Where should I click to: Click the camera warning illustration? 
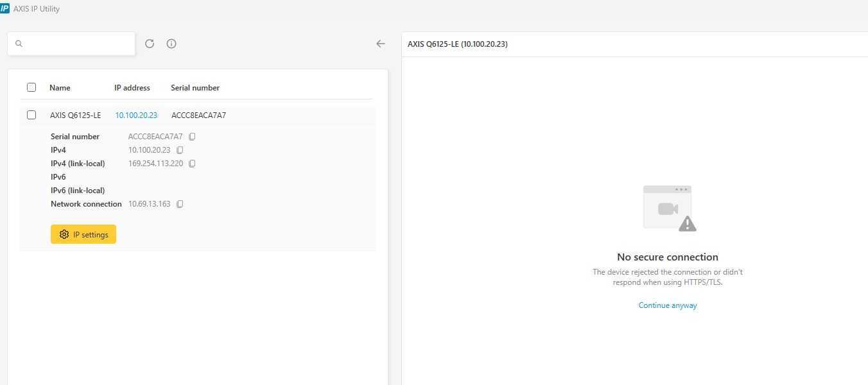(669, 208)
